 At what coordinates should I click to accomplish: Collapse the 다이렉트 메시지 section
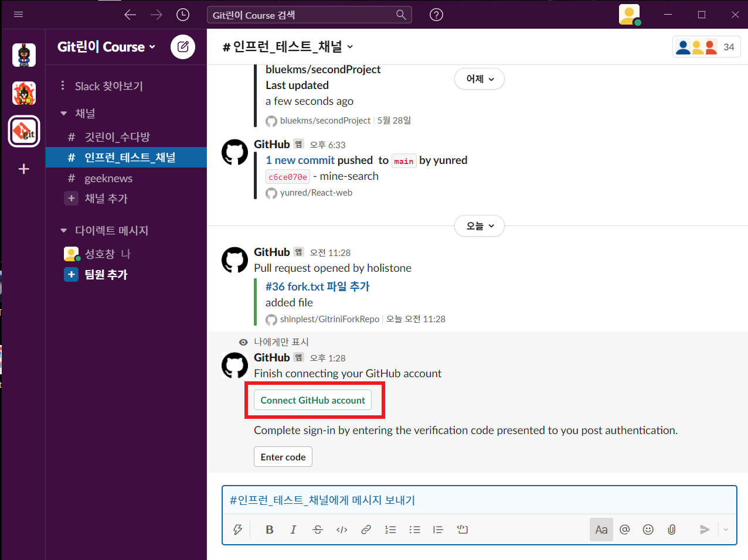[x=63, y=231]
